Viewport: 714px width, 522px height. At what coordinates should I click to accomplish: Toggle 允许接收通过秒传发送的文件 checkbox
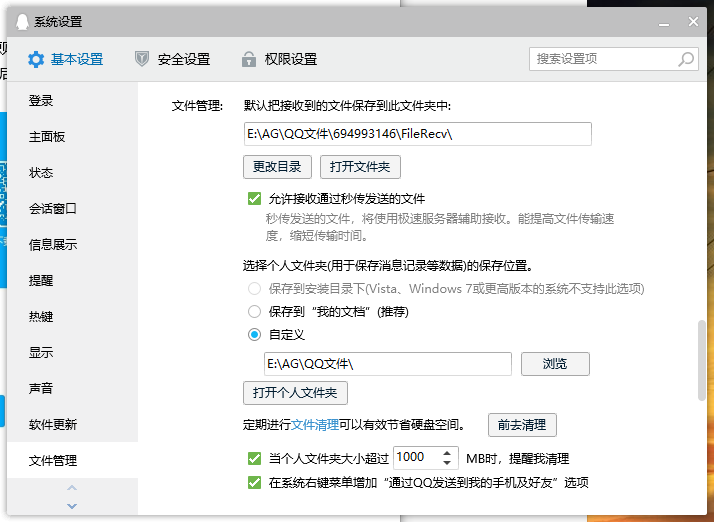tap(254, 199)
